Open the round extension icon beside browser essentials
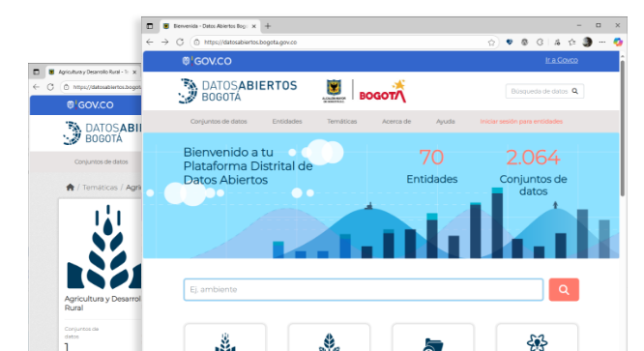The height and width of the screenshot is (351, 644). coord(524,42)
